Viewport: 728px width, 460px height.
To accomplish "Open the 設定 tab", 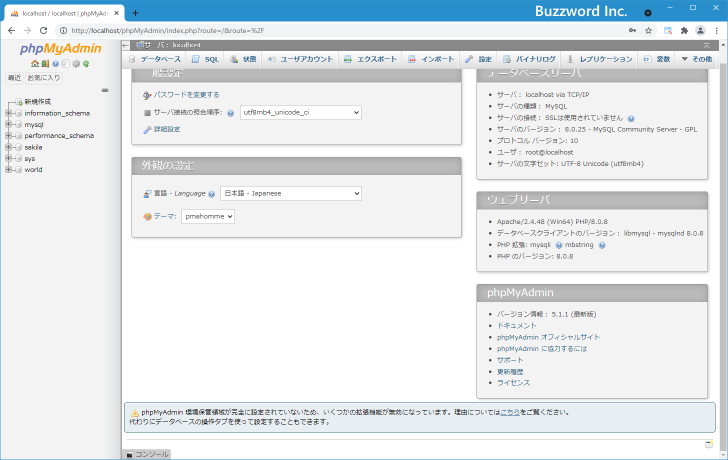I will [478, 59].
